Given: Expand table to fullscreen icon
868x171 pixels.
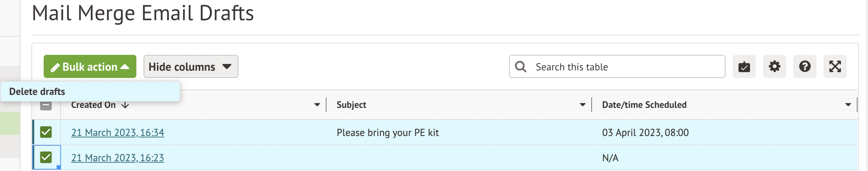Looking at the screenshot, I should point(835,67).
